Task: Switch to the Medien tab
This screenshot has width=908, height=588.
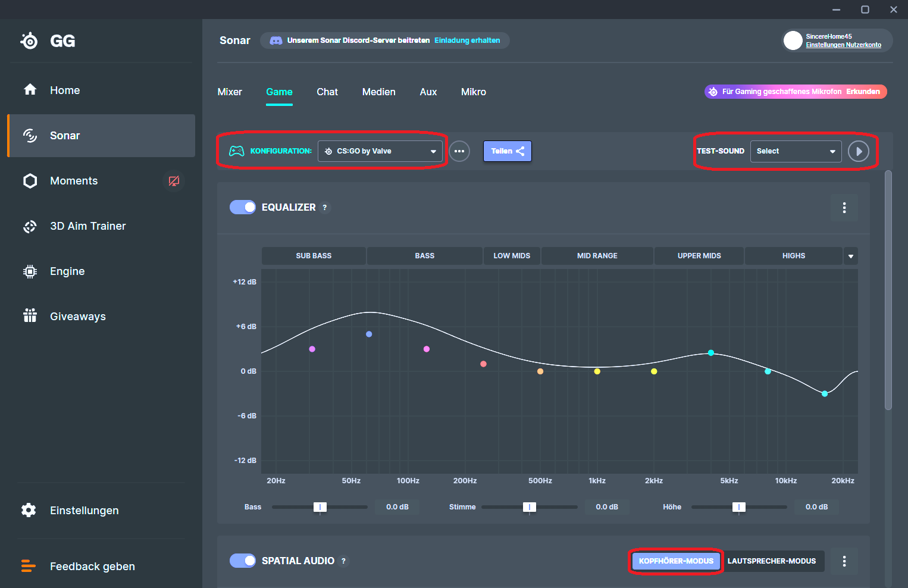Action: point(379,92)
